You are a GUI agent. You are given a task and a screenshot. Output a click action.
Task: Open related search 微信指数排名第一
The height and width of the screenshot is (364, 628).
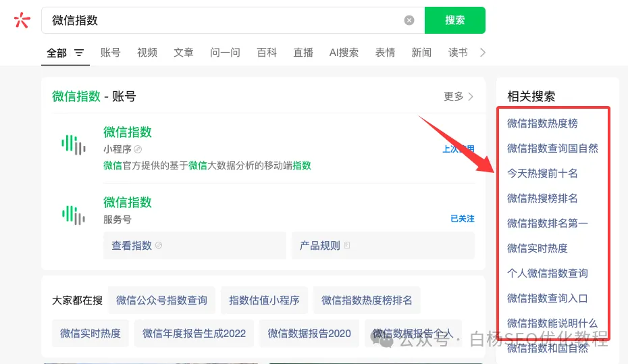click(547, 223)
